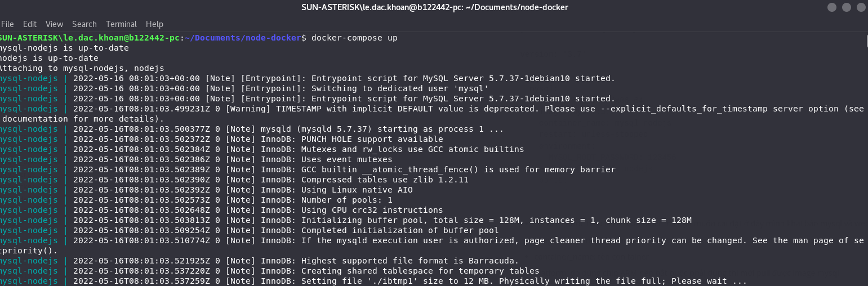Click the 'Setting file ./ibtmp1 size' line
The image size is (868, 286).
374,281
